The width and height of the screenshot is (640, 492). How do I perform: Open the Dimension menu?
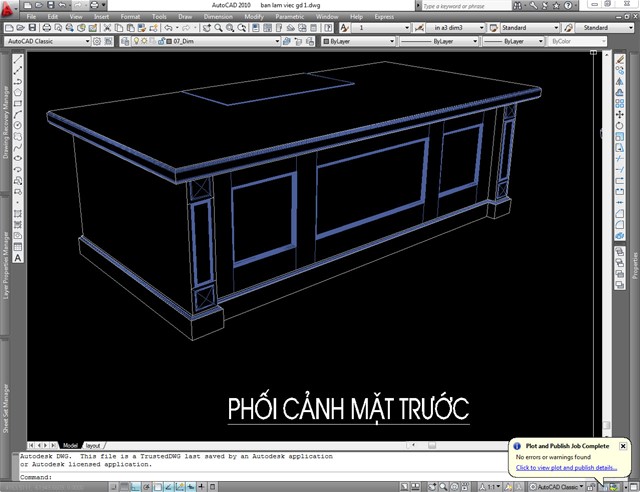218,17
